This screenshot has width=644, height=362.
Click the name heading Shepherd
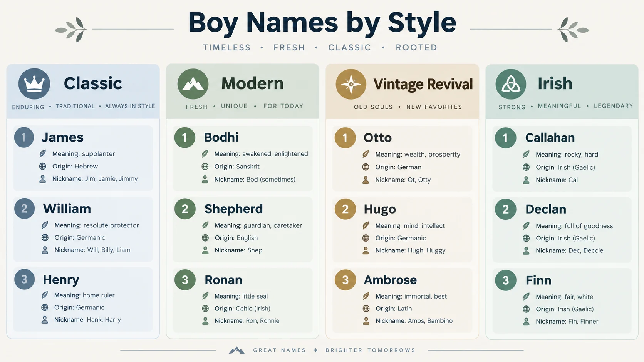coord(233,209)
